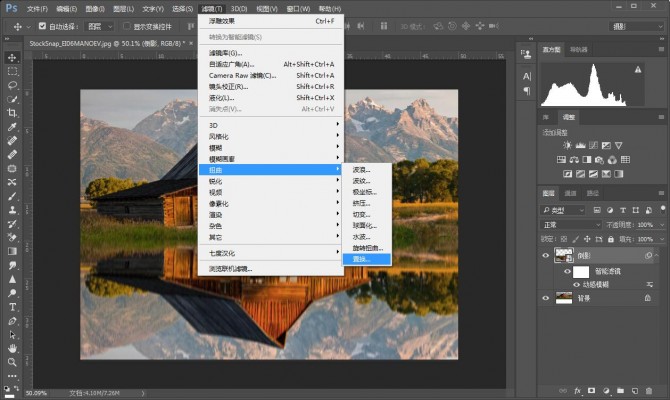Click the 不透明度 value field
670x400 pixels.
pyautogui.click(x=645, y=225)
